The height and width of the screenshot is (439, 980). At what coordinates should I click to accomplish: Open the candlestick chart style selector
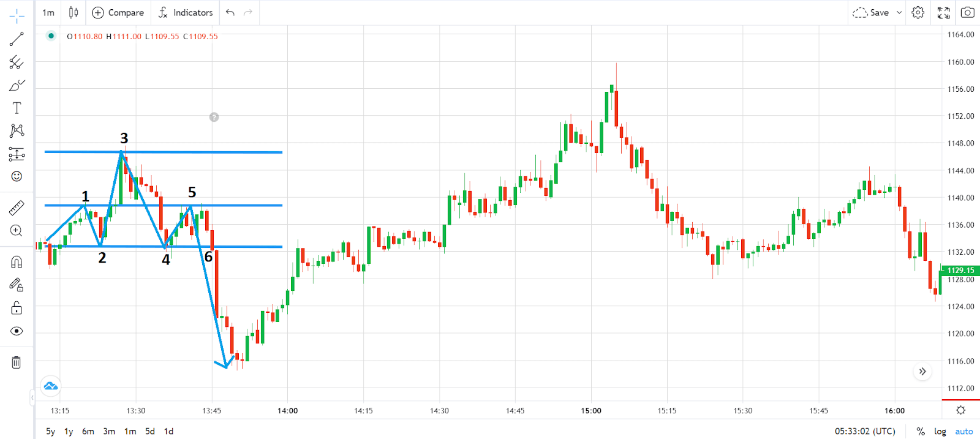(73, 12)
